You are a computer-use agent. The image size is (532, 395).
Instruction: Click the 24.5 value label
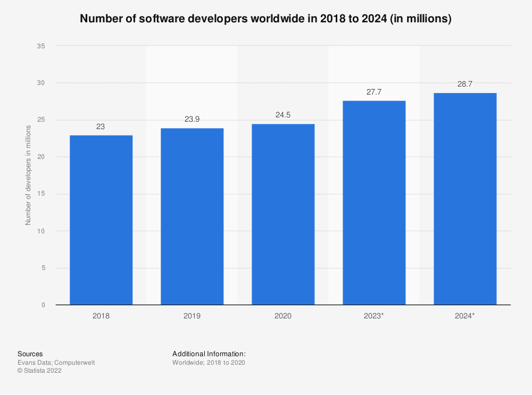point(283,115)
